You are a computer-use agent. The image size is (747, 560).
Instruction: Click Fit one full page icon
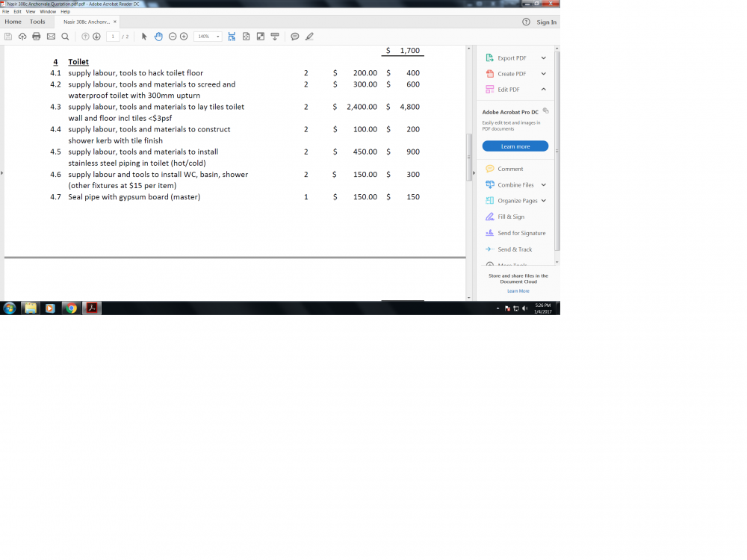(x=247, y=37)
